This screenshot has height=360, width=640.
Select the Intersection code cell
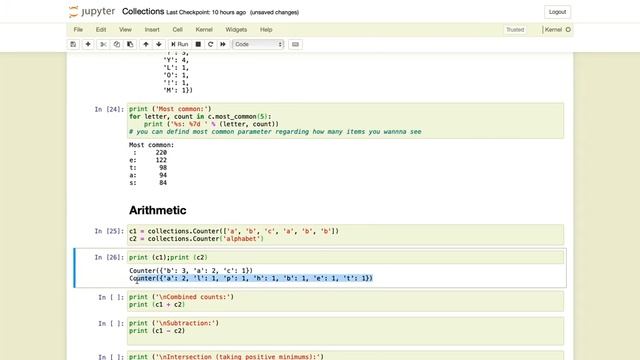[x=345, y=356]
